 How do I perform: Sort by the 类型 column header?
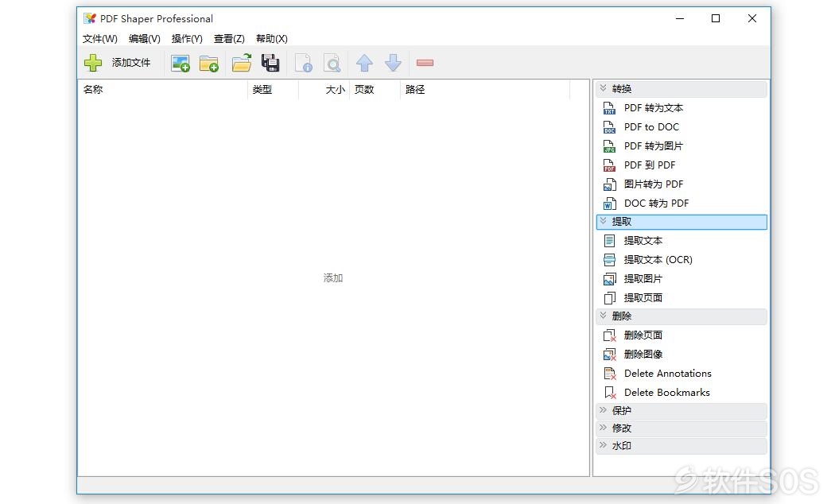click(x=273, y=90)
